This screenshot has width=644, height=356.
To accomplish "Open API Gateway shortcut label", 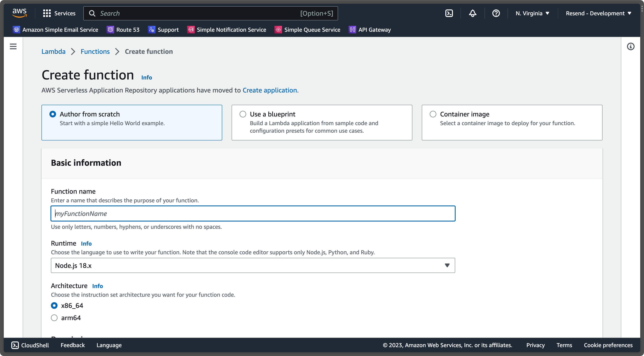I will coord(374,29).
